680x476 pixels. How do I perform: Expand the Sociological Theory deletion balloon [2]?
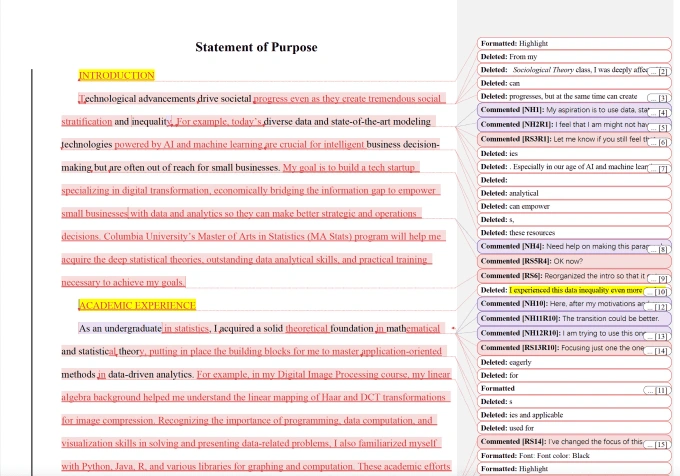tap(659, 72)
